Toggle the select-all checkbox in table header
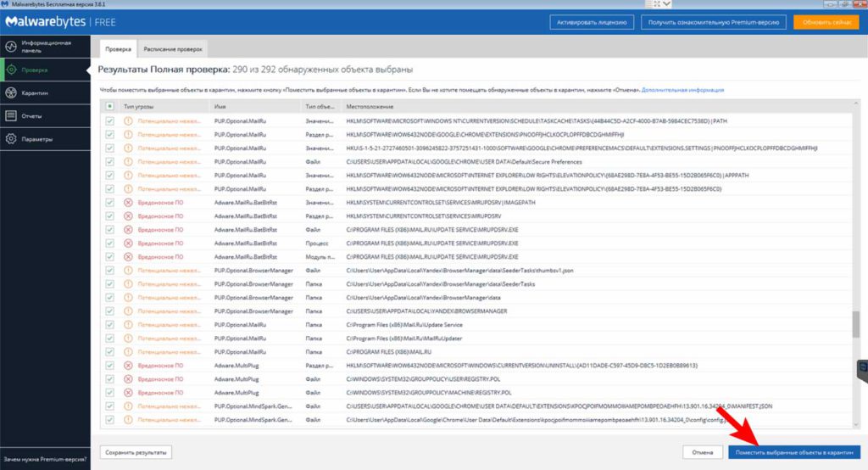This screenshot has width=868, height=470. 109,106
